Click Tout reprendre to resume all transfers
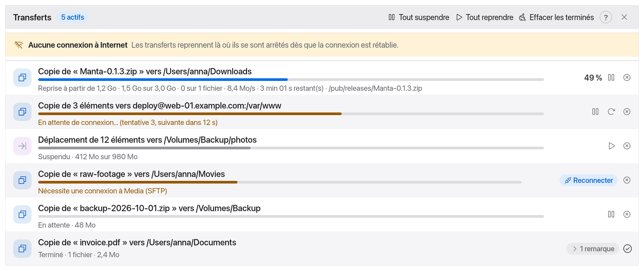The image size is (644, 271). pos(485,17)
